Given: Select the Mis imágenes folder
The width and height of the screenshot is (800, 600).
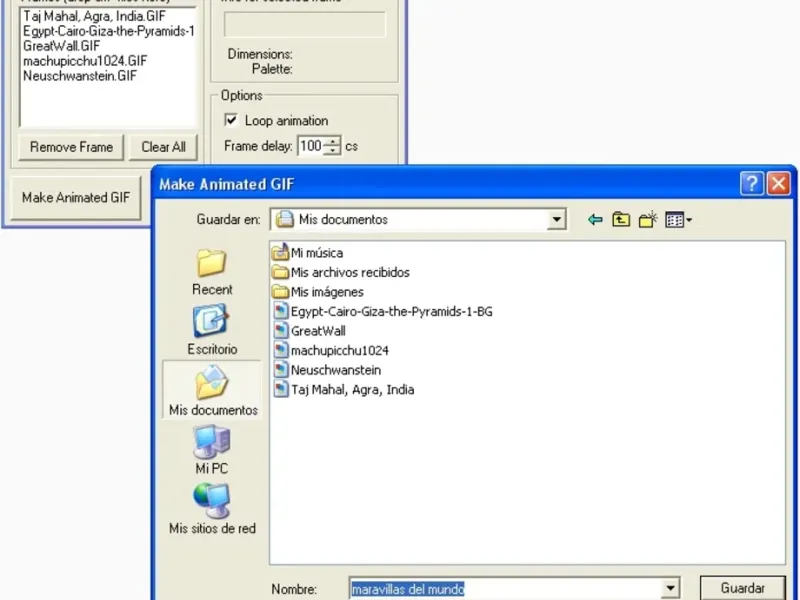Looking at the screenshot, I should (x=318, y=292).
